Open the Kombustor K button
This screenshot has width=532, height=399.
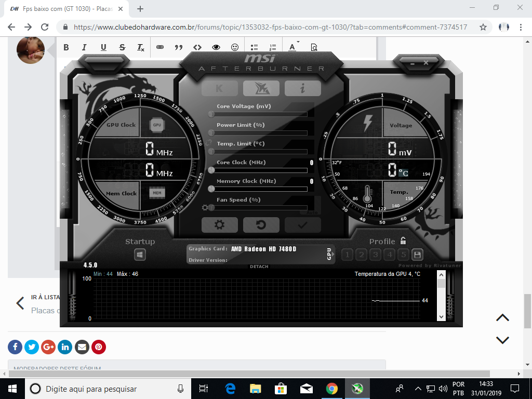coord(220,88)
